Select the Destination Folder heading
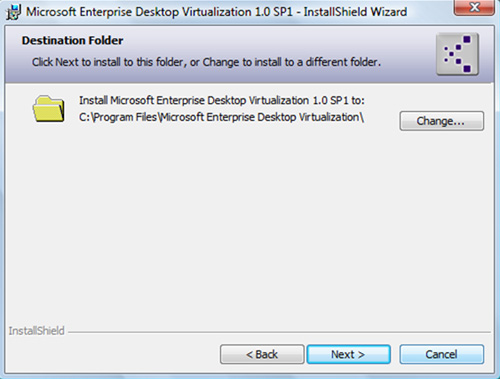Image resolution: width=500 pixels, height=379 pixels. (x=72, y=41)
